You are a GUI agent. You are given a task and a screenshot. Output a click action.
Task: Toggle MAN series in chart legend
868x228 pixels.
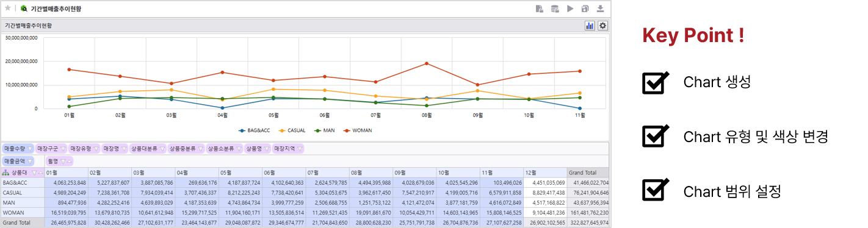tap(325, 130)
